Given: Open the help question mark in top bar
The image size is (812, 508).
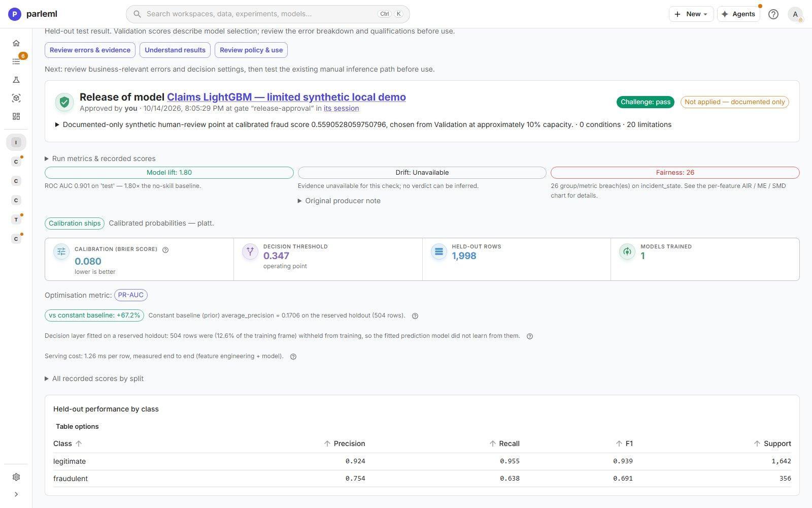Looking at the screenshot, I should coord(773,14).
